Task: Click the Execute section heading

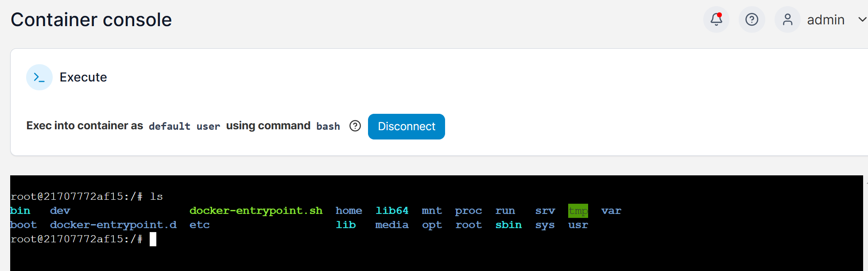Action: click(83, 77)
